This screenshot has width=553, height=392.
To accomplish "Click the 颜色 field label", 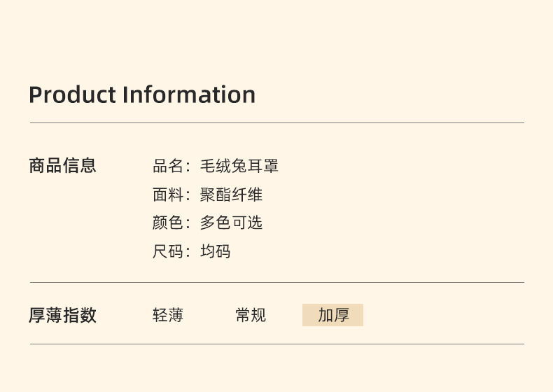I will tap(168, 223).
